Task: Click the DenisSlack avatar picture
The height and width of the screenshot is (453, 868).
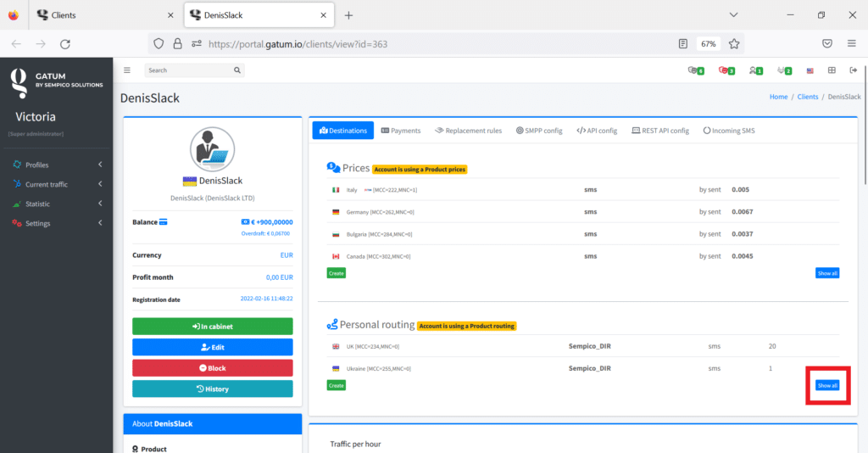Action: coord(213,149)
